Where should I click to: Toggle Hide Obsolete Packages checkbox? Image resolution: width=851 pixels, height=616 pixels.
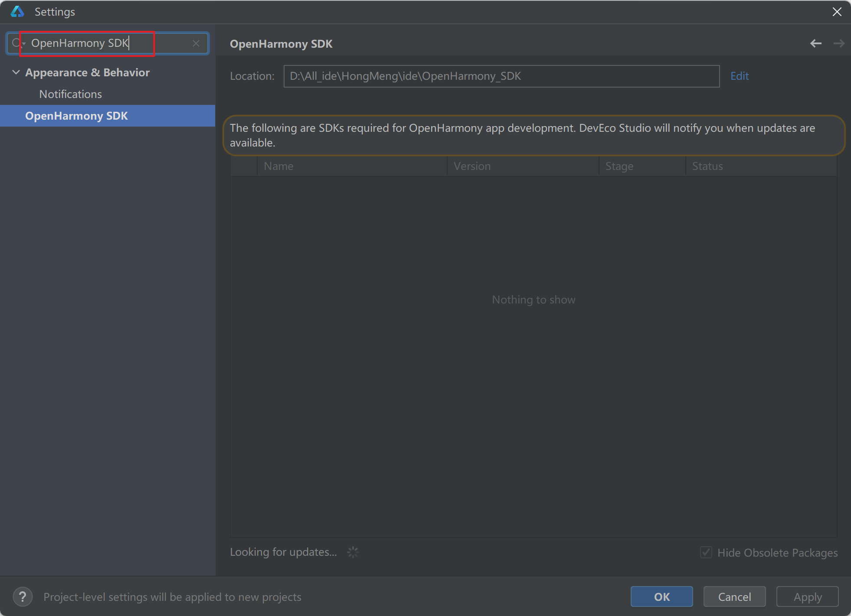706,552
